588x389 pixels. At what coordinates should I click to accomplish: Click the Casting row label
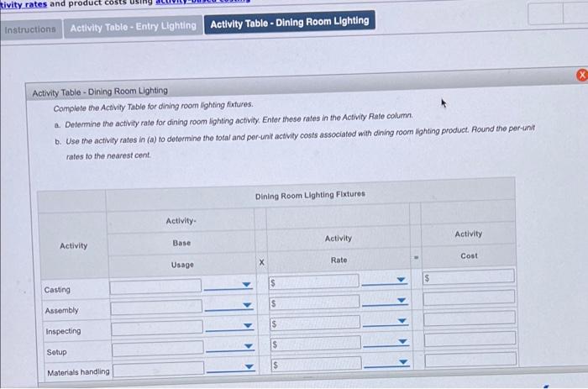57,290
